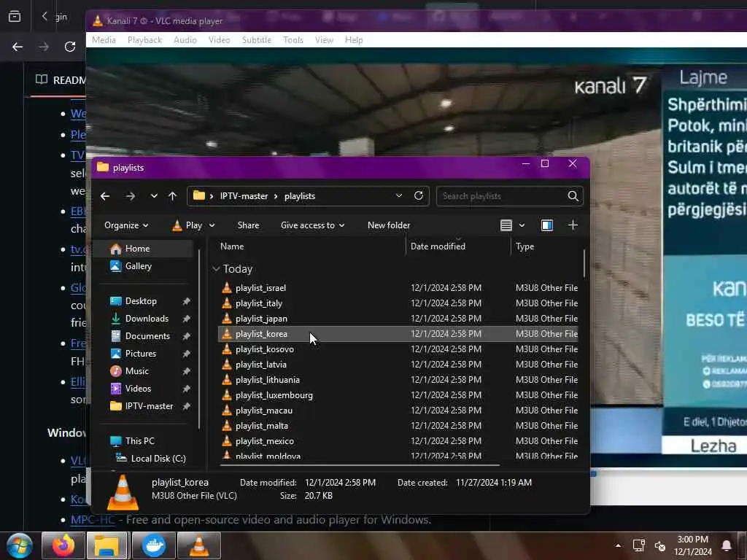747x560 pixels.
Task: Select playlist_latvia file
Action: coord(398,365)
